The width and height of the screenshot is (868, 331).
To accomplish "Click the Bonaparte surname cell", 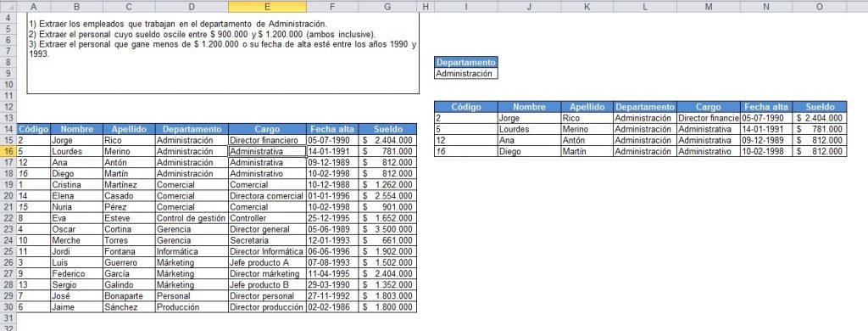I will coord(129,295).
